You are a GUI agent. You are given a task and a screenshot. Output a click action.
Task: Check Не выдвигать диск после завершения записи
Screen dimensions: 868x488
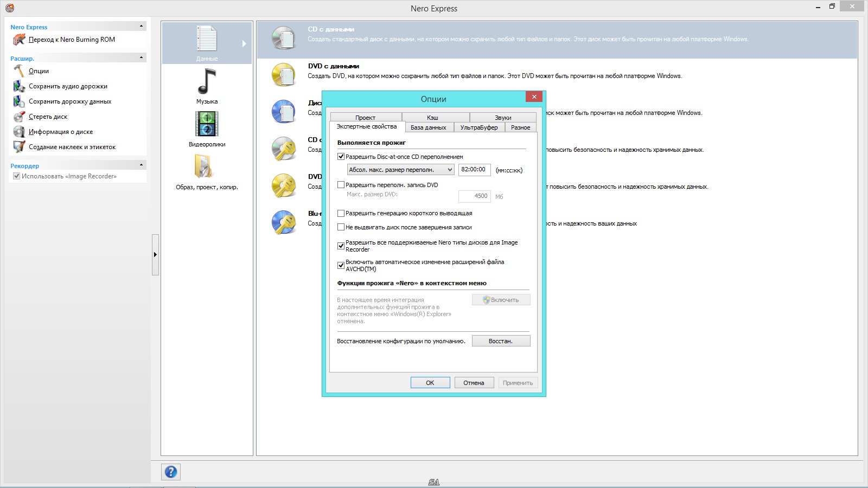coord(341,227)
